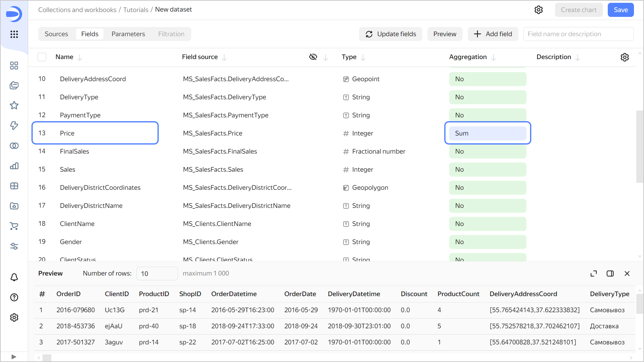Viewport: 644px width, 362px height.
Task: Expand preview panel to full screen
Action: (x=593, y=274)
